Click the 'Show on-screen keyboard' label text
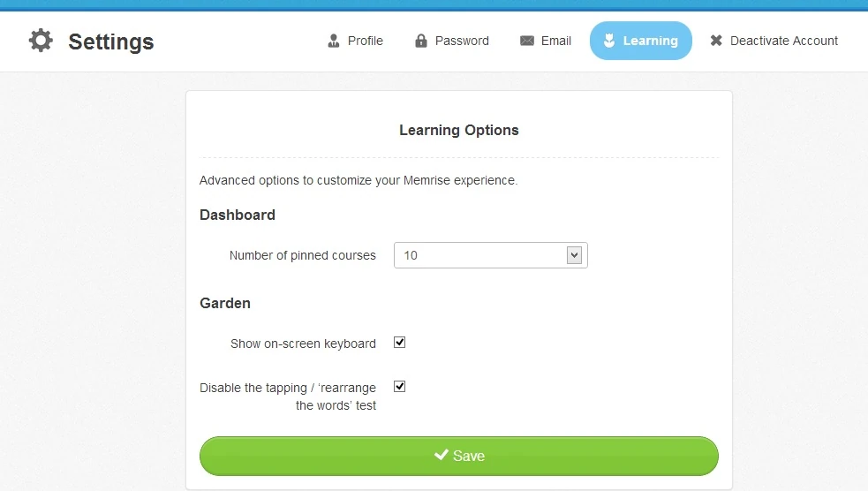This screenshot has height=491, width=868. coord(303,344)
